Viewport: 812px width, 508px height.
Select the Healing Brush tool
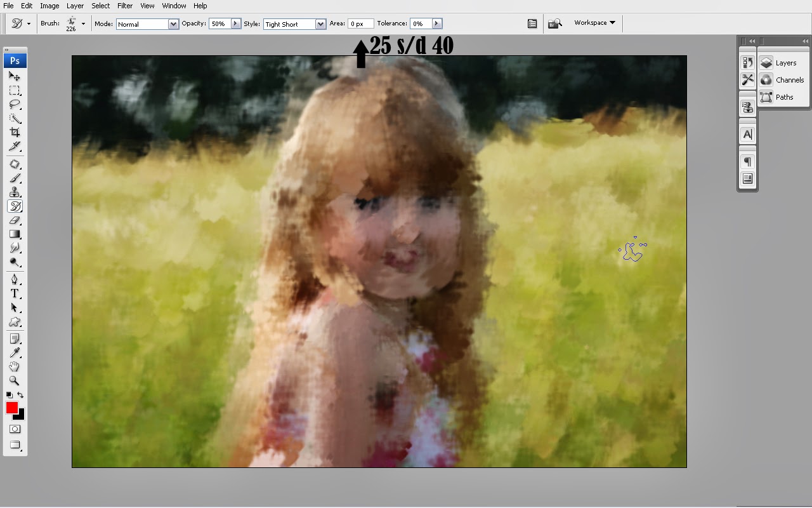pyautogui.click(x=15, y=164)
